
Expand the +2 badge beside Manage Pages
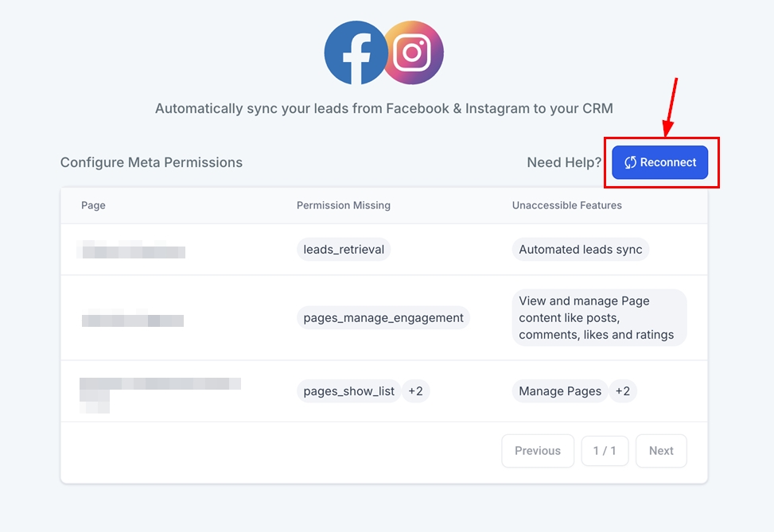point(622,391)
